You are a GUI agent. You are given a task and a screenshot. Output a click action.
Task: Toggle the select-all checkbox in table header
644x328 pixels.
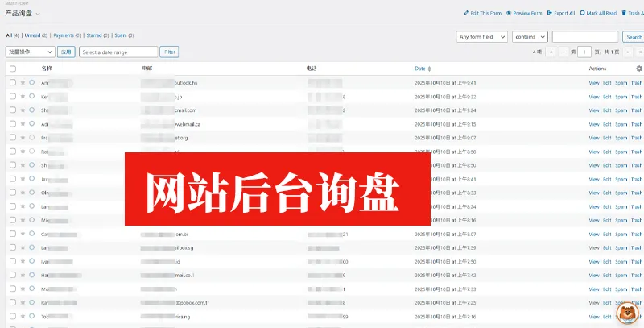13,69
